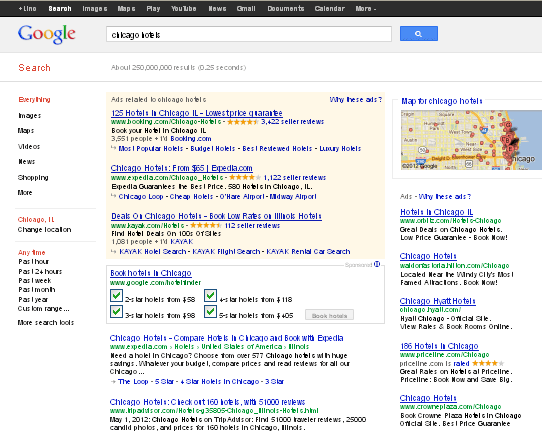Viewport: 542px width, 438px height.
Task: Filter by News in left sidebar
Action: pyautogui.click(x=26, y=161)
